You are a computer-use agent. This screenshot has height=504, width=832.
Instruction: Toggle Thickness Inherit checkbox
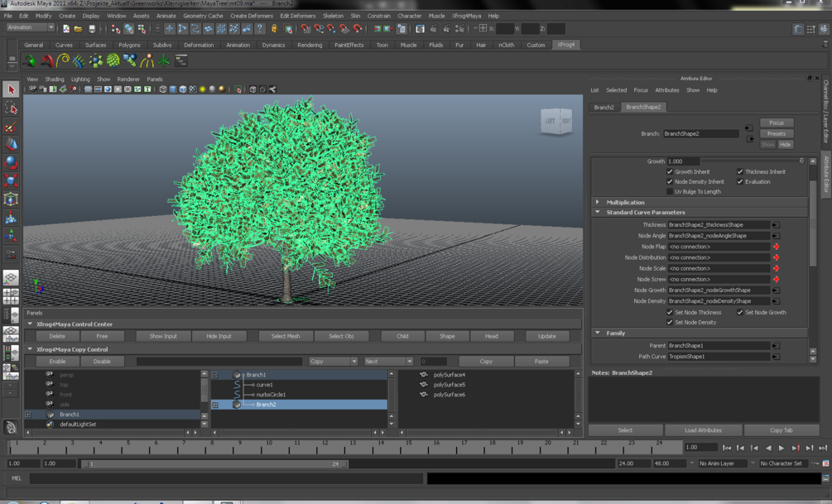click(x=739, y=172)
